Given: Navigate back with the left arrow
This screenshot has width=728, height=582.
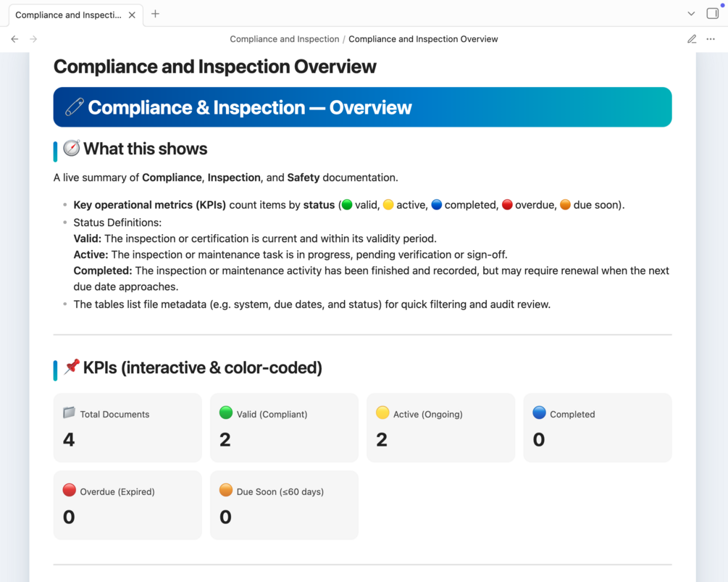Looking at the screenshot, I should coord(15,39).
